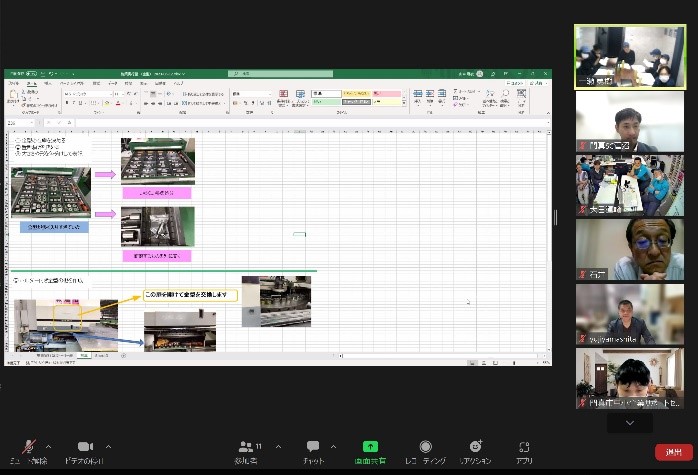This screenshot has height=475, width=698.
Task: Select the top highlighted participant video thumbnail
Action: 630,57
